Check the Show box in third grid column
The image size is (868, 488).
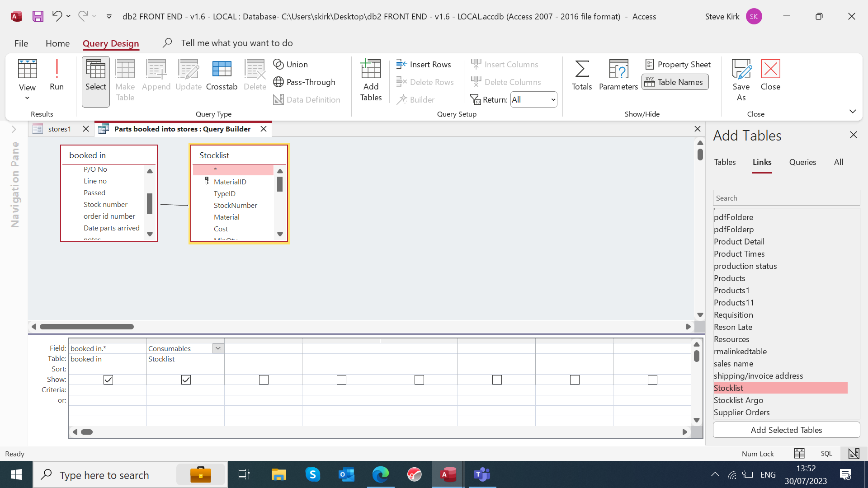click(264, 380)
